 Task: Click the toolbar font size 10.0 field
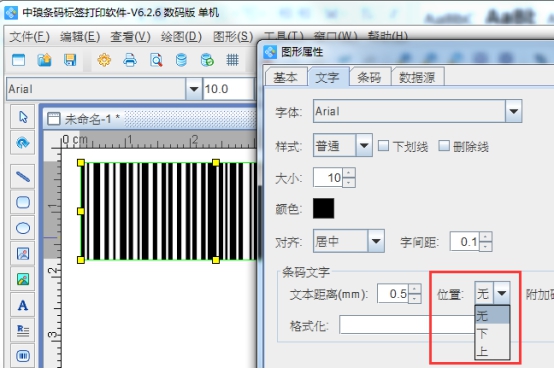(228, 89)
